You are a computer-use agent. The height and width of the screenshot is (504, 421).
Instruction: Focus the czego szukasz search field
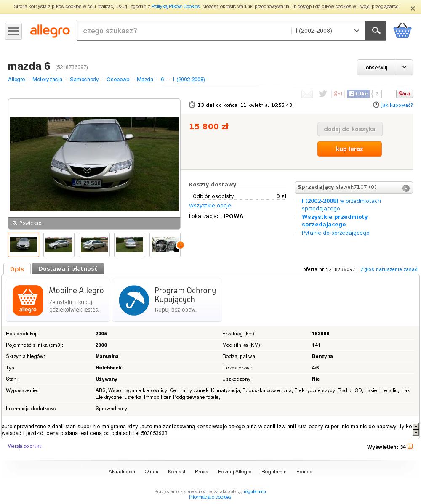coord(184,31)
